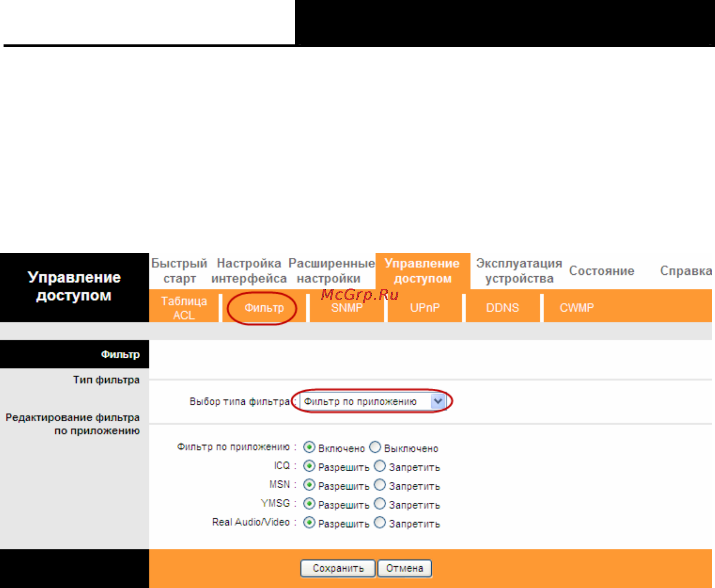Open the Эксплуатация устройства tab
715x588 pixels.
(x=519, y=270)
